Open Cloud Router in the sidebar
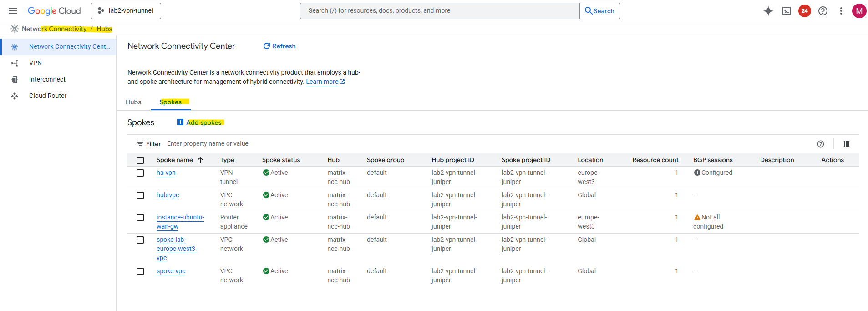The height and width of the screenshot is (311, 868). (48, 96)
